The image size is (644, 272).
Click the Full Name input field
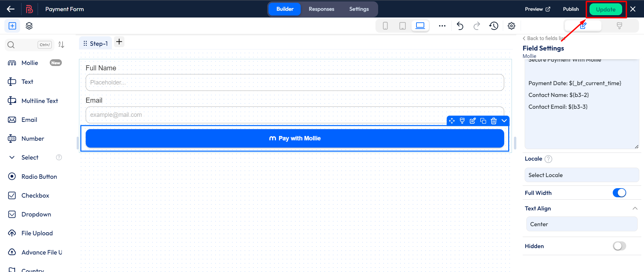point(294,82)
